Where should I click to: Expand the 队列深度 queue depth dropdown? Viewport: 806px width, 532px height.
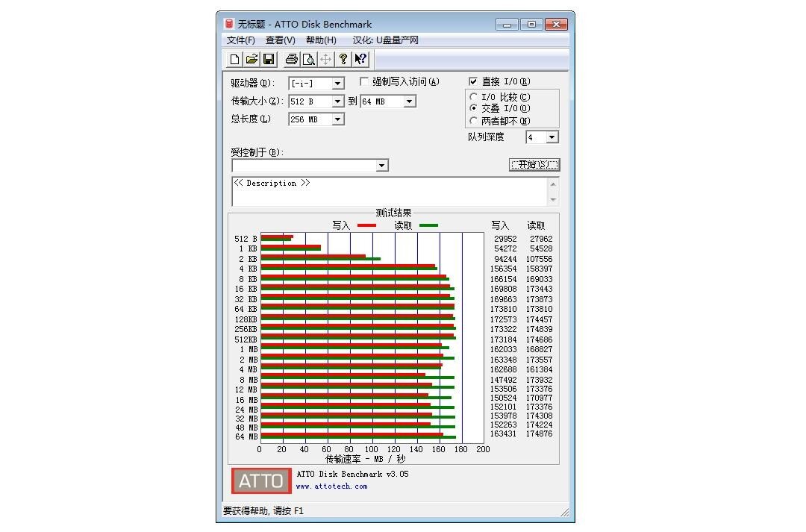552,137
